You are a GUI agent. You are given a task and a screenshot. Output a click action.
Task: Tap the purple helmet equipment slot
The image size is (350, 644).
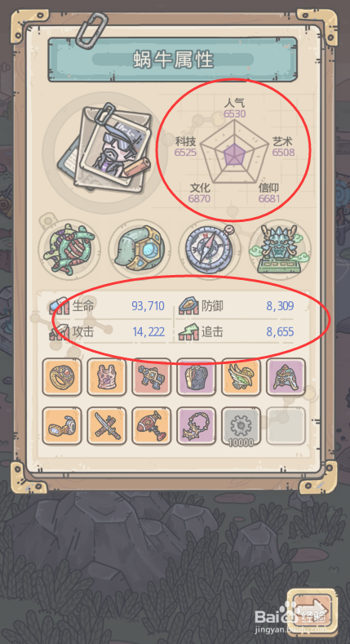click(286, 376)
